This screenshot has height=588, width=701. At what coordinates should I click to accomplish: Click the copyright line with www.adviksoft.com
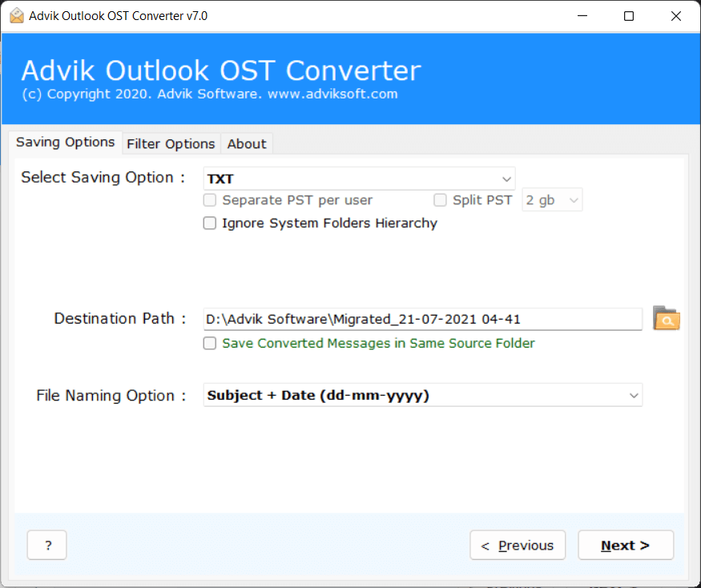[x=210, y=95]
